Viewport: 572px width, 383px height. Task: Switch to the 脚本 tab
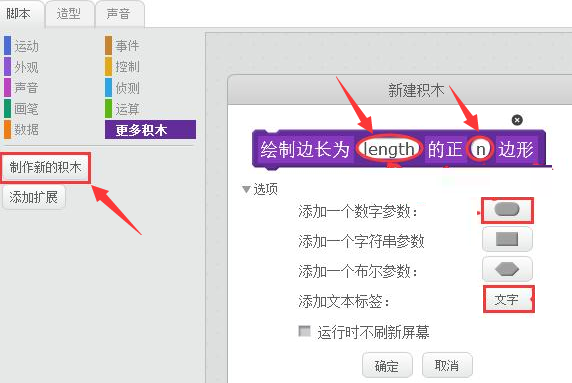(x=19, y=14)
